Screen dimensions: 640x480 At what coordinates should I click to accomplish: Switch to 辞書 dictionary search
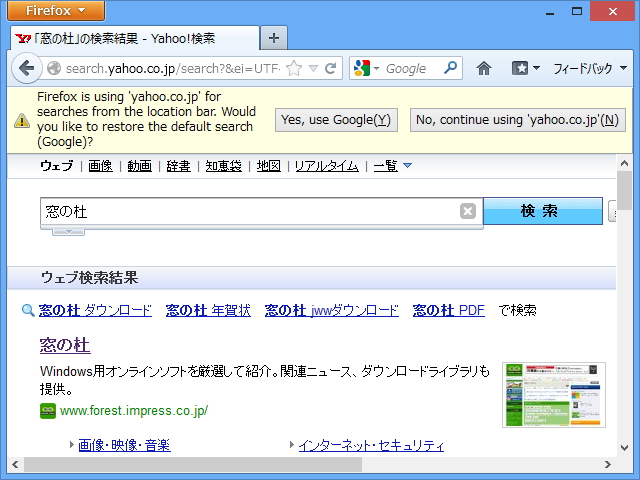pos(178,166)
